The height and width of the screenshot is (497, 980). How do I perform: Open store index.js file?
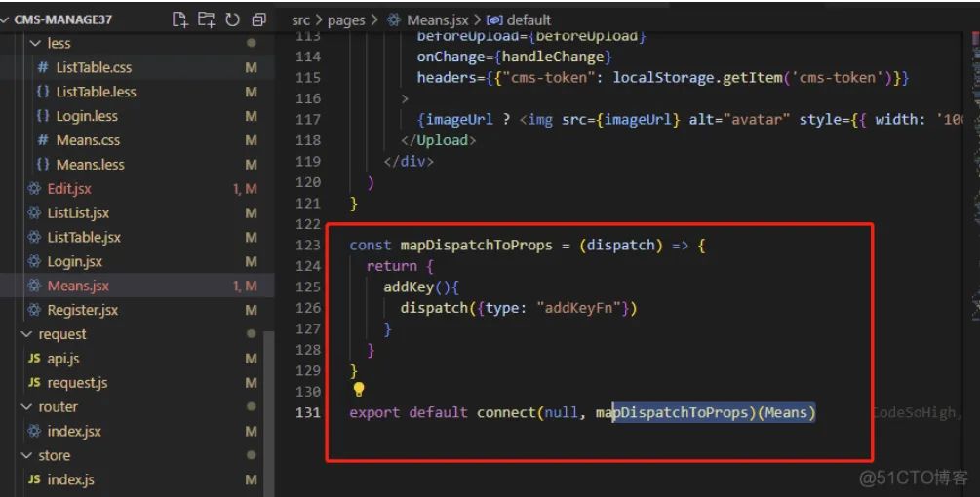(x=70, y=480)
